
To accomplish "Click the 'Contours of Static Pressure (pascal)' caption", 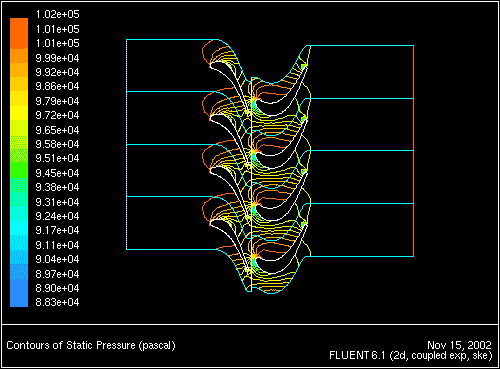I will click(91, 345).
